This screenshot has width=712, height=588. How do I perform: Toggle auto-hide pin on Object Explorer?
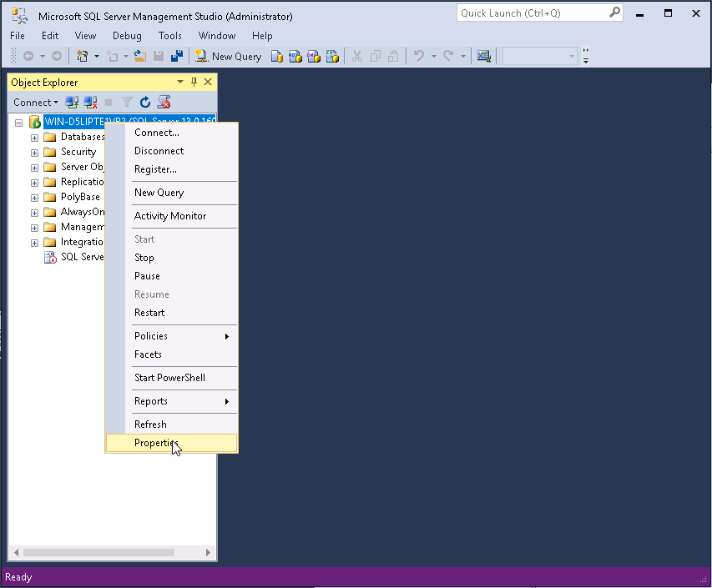click(x=194, y=82)
